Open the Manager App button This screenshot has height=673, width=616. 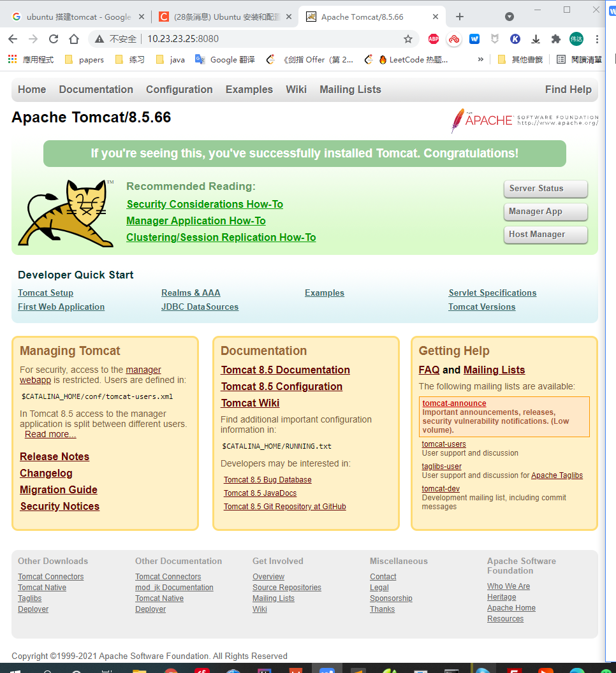[546, 212]
